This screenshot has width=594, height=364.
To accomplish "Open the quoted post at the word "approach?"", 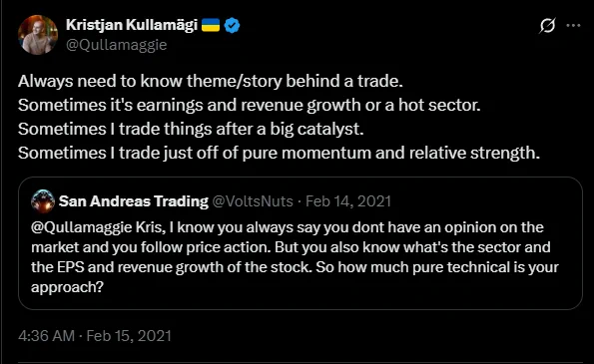I will pos(68,287).
